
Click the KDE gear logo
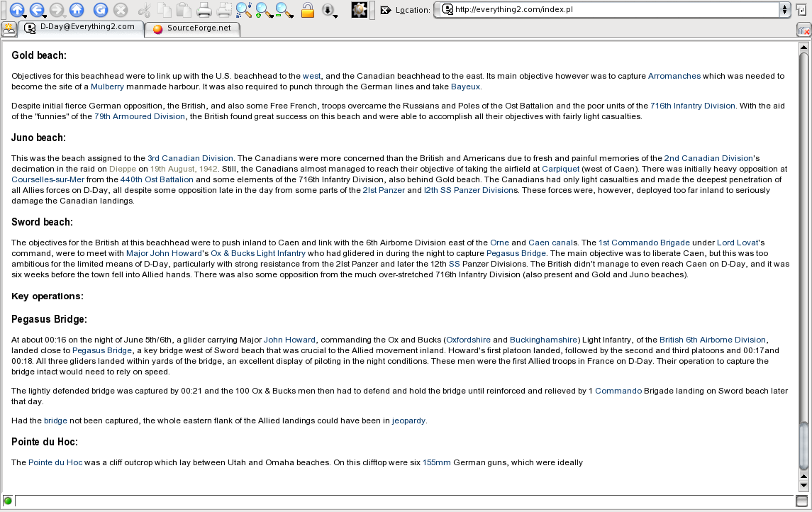(359, 9)
